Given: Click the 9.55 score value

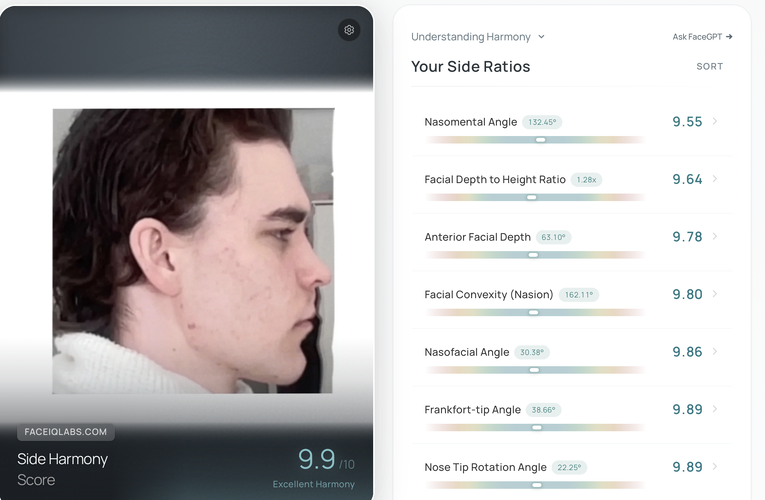Looking at the screenshot, I should click(x=687, y=121).
